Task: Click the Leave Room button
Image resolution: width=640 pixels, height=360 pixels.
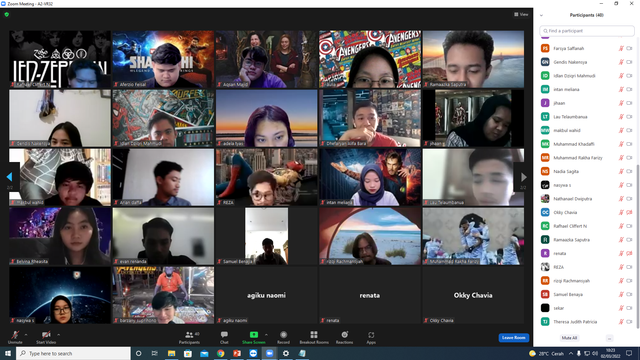Action: (513, 338)
